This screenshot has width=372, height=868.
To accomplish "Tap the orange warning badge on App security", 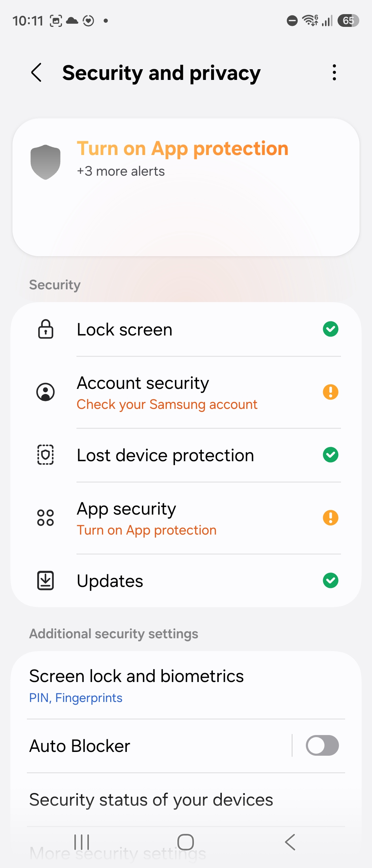I will click(331, 517).
